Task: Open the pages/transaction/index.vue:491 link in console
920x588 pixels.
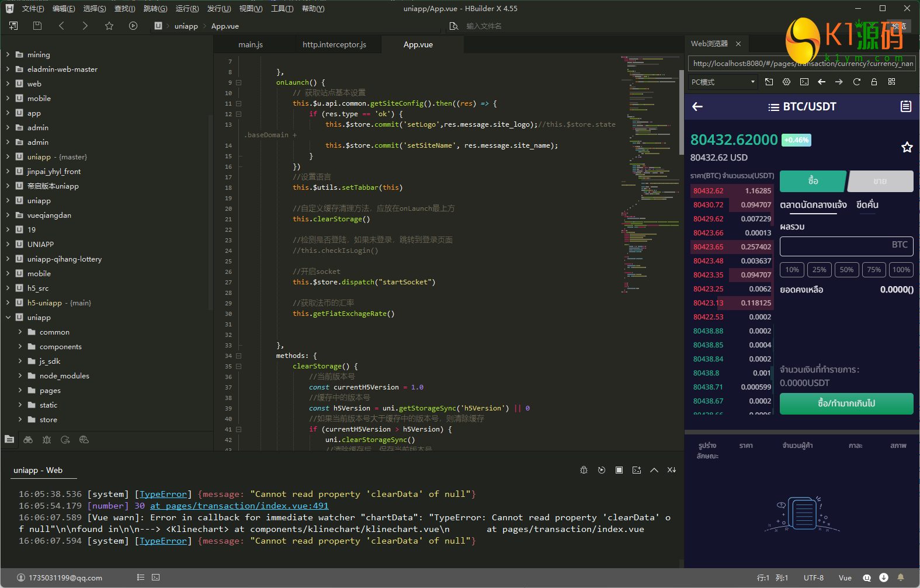Action: (x=239, y=506)
